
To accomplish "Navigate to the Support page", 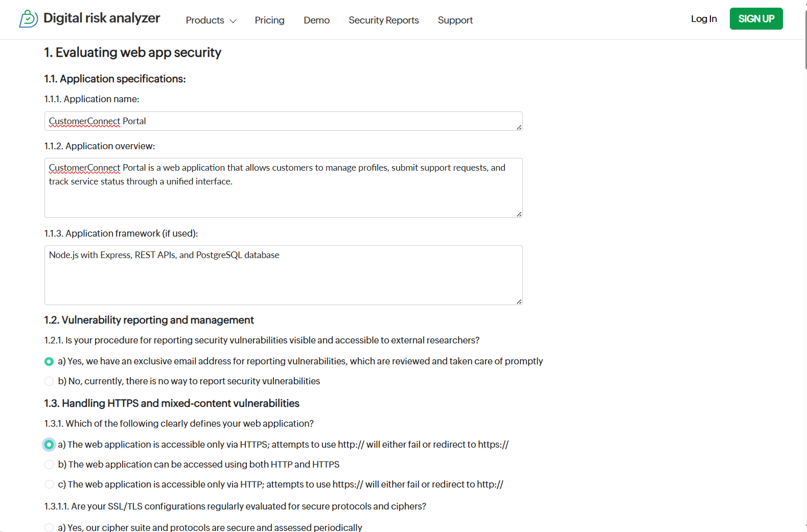I will point(455,20).
